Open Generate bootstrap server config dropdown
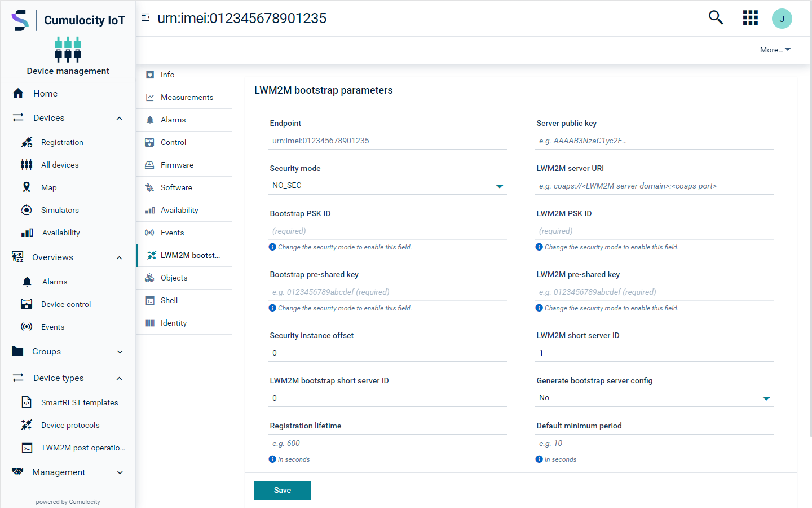The width and height of the screenshot is (812, 508). (654, 398)
